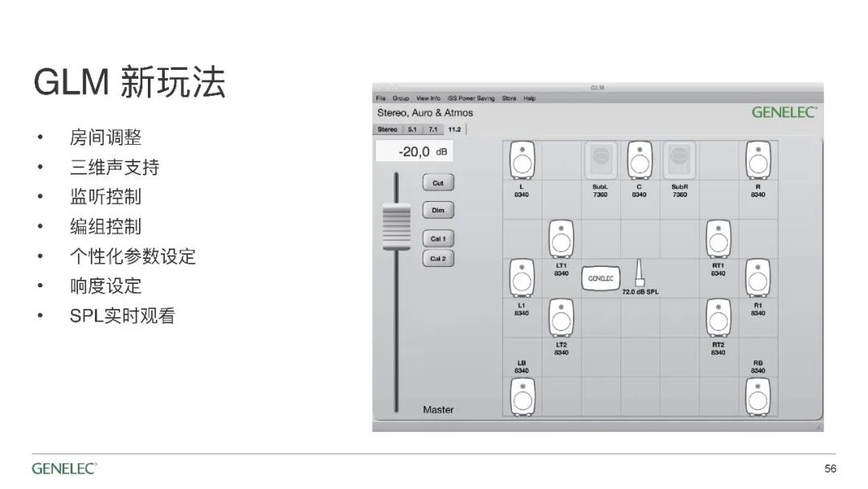Click the 房间调整 bullet text
The width and height of the screenshot is (868, 489).
(x=106, y=138)
